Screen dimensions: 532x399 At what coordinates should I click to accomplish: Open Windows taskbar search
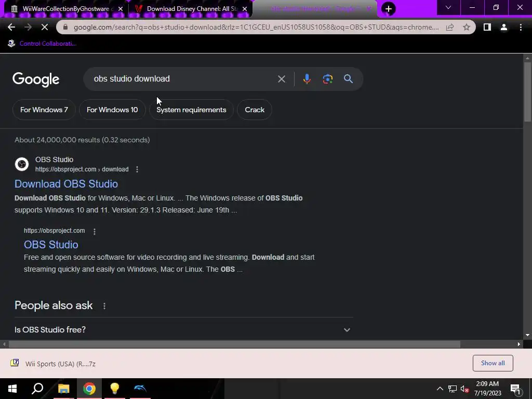pyautogui.click(x=37, y=389)
